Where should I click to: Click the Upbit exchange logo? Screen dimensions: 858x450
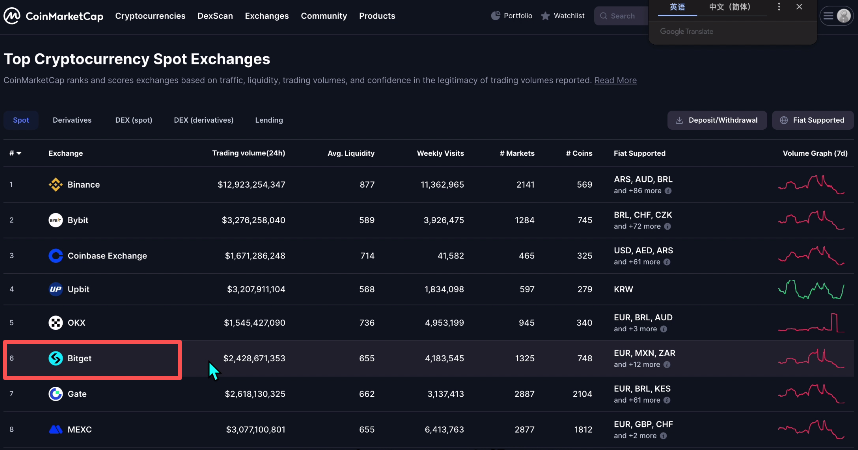pos(56,289)
